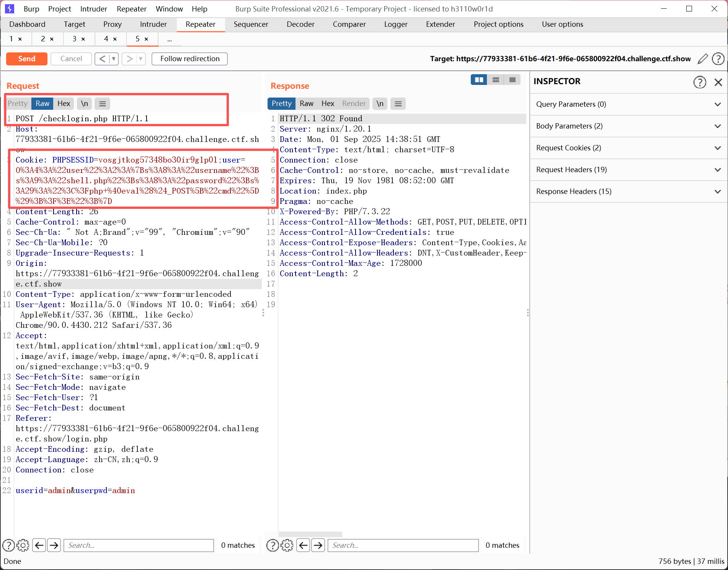
Task: Click the Burp Suite logo icon
Action: pos(9,8)
